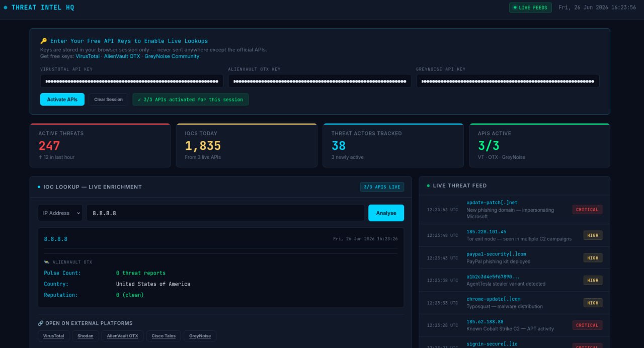The width and height of the screenshot is (644, 348).
Task: Click the IOCs Today card showing 1,835
Action: 247,145
